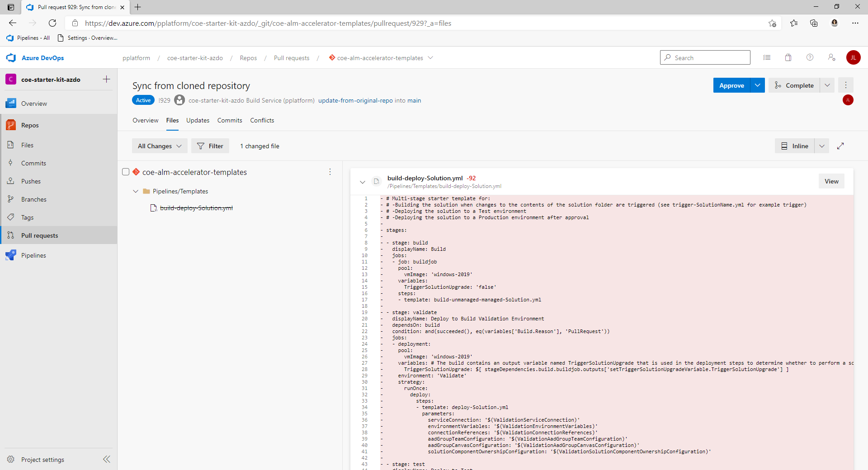Open the Project settings gear

[x=11, y=459]
